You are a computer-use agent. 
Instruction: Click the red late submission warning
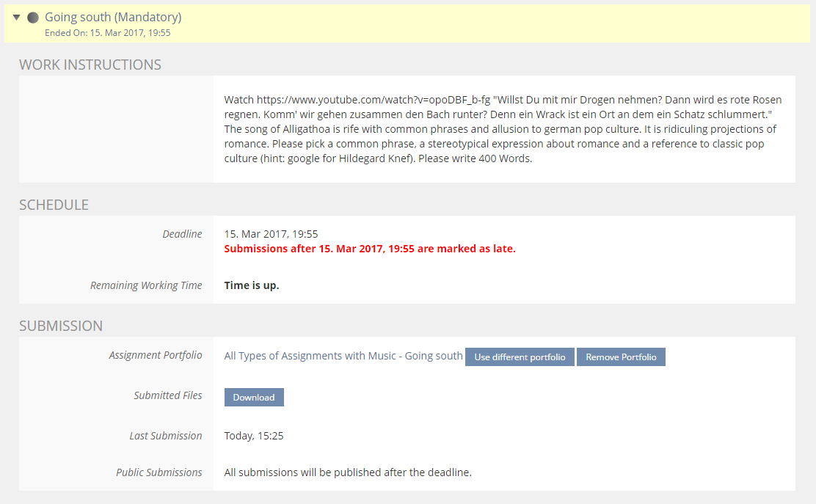pos(370,249)
